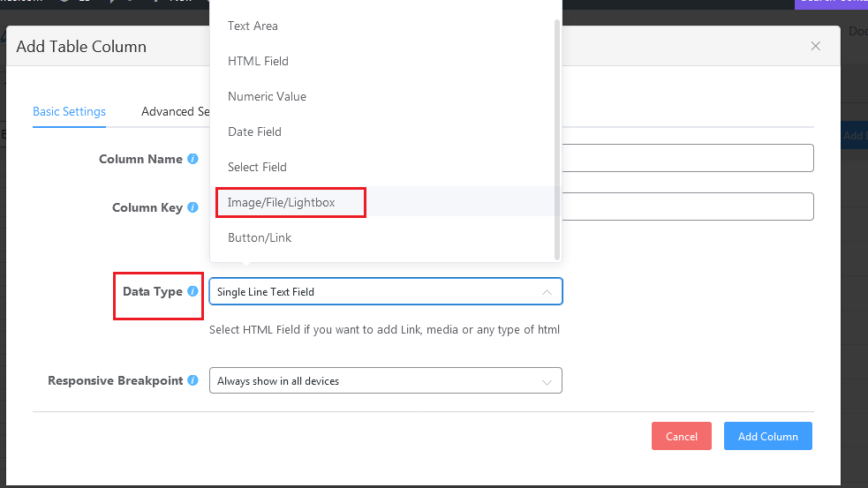868x488 pixels.
Task: Open the Responsive Breakpoint dropdown
Action: 385,381
